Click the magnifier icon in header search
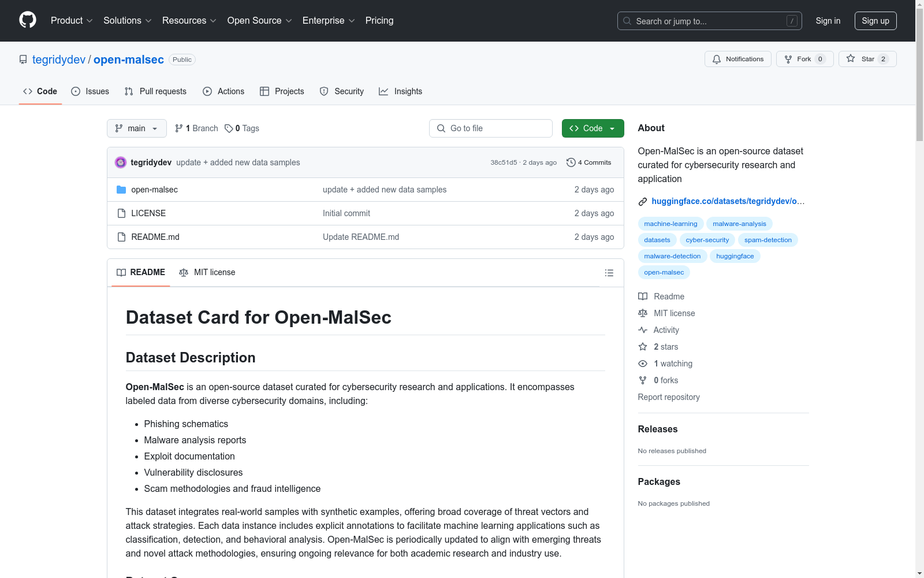Image resolution: width=924 pixels, height=578 pixels. [627, 21]
